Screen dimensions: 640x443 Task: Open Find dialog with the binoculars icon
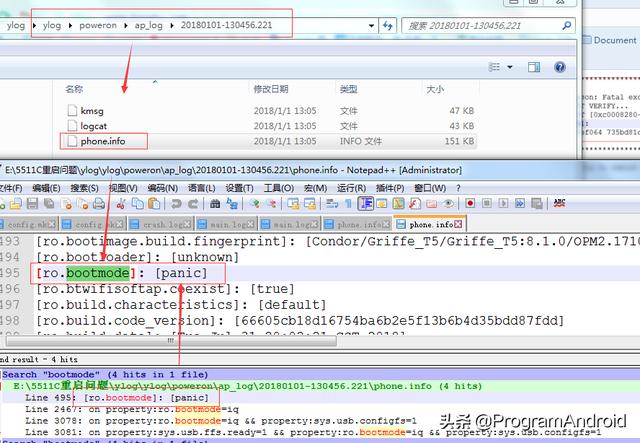215,203
